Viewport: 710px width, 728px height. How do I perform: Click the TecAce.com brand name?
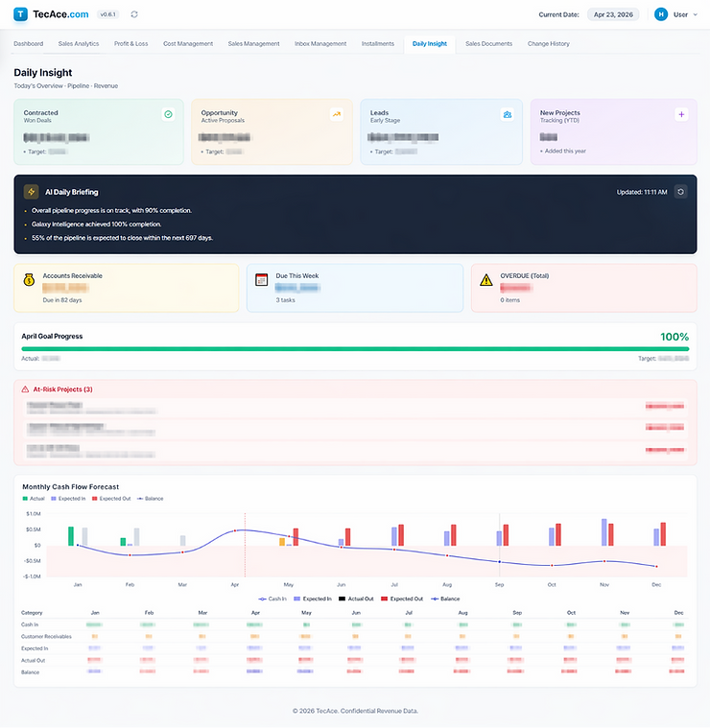(60, 14)
